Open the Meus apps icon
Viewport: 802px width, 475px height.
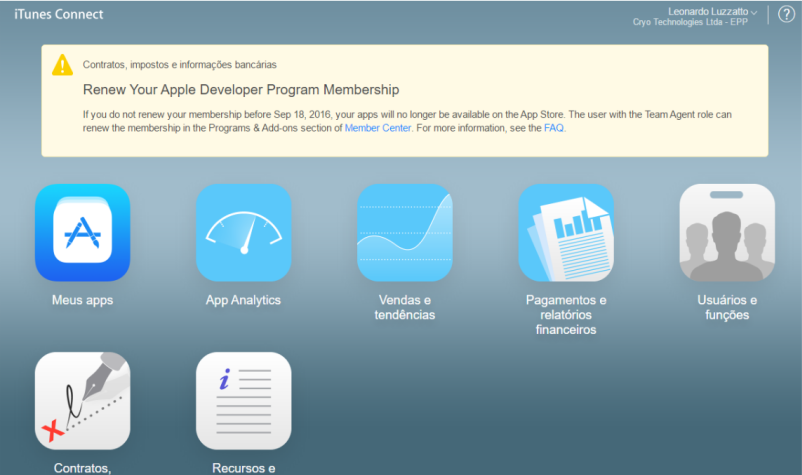pos(83,232)
